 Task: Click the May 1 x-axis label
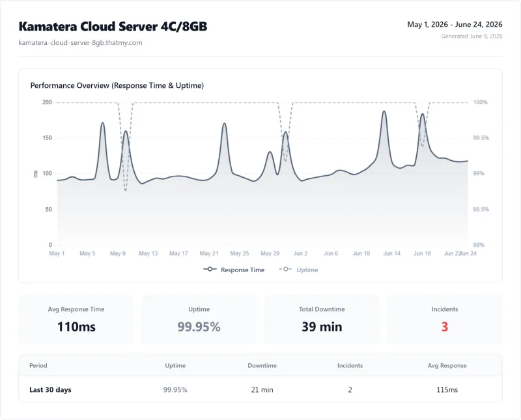coord(57,253)
